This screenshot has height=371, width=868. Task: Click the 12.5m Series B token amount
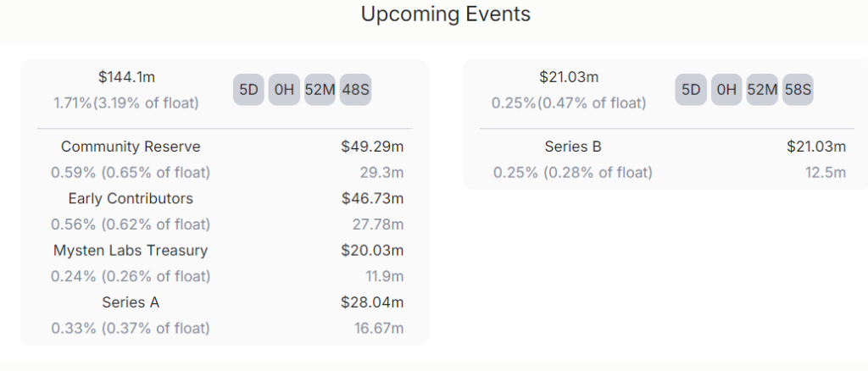coord(825,173)
